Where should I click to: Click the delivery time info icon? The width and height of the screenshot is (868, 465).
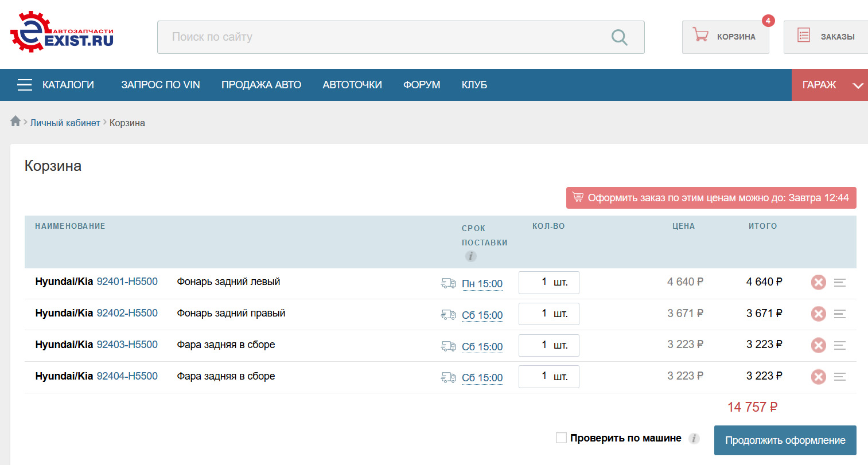click(x=470, y=256)
